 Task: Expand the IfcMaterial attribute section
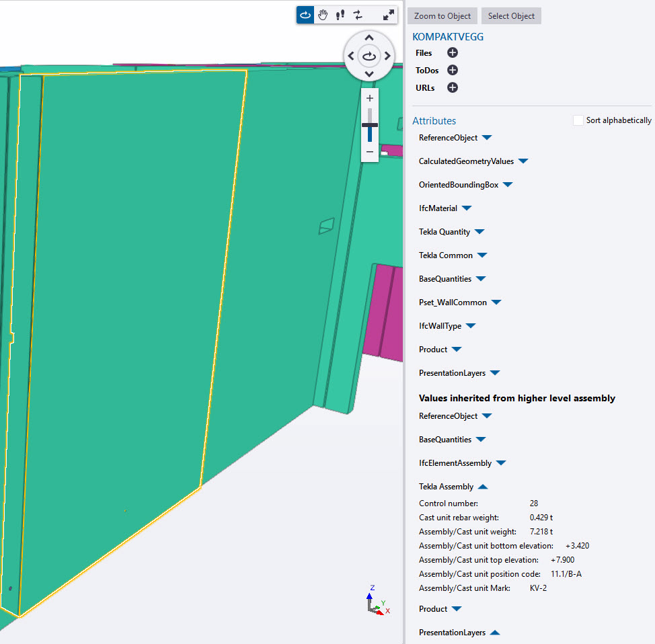pos(467,208)
